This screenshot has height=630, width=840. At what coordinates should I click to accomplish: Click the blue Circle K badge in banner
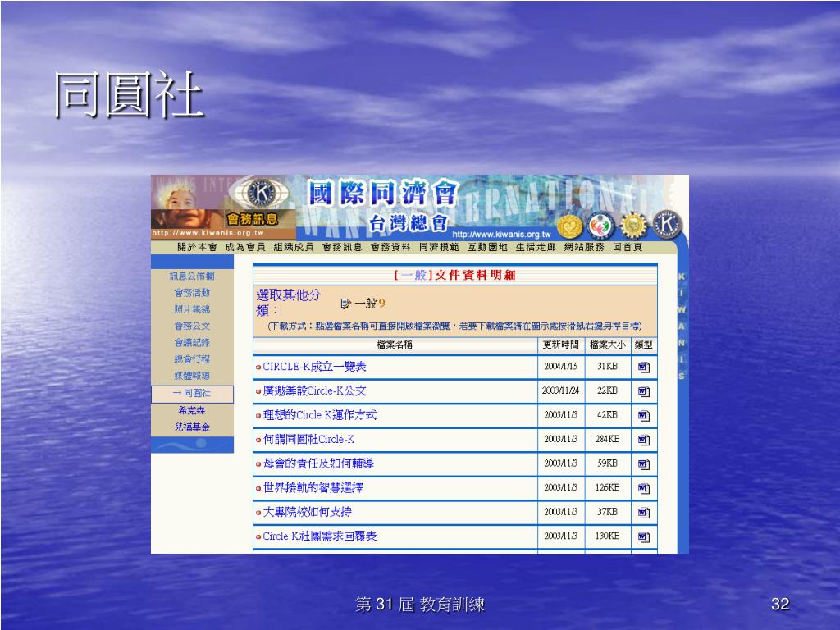point(668,225)
